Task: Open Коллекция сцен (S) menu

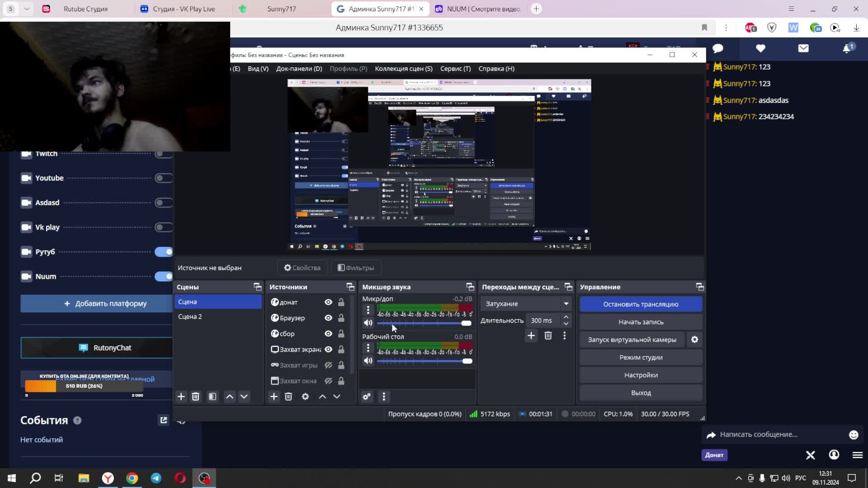Action: [x=404, y=69]
